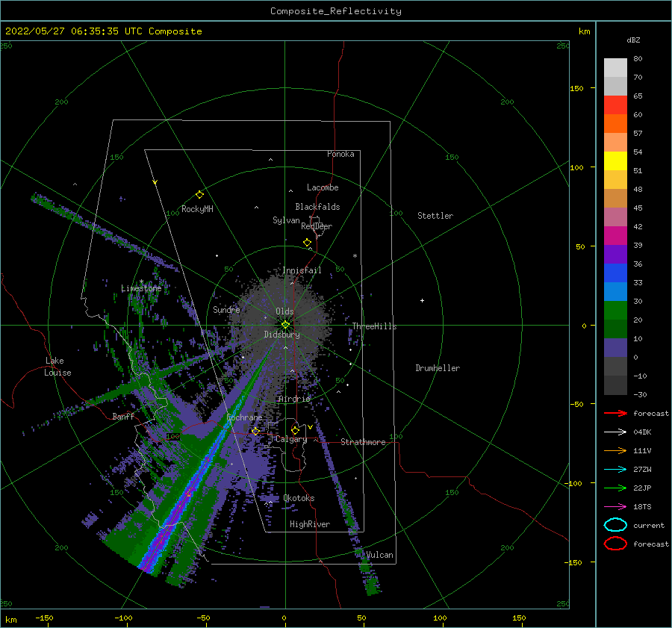Image resolution: width=672 pixels, height=628 pixels.
Task: Click the orange 111V arrow icon
Action: point(615,450)
